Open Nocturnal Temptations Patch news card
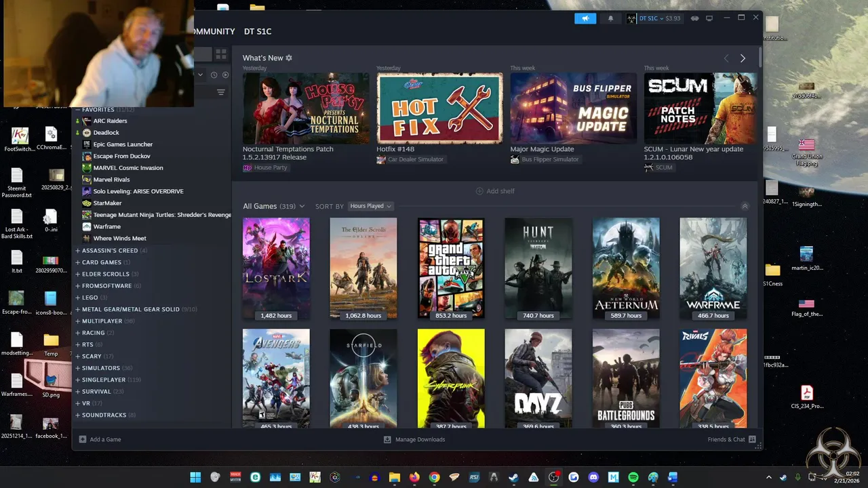The image size is (868, 488). [x=306, y=108]
